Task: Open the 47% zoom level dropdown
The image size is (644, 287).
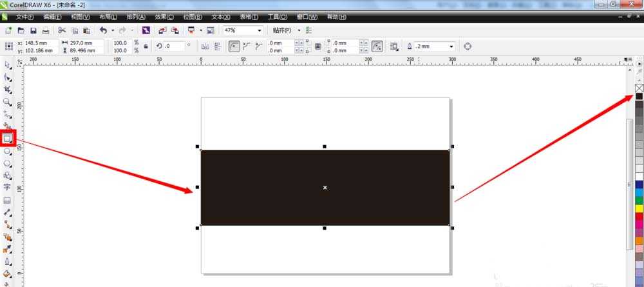Action: pos(260,30)
